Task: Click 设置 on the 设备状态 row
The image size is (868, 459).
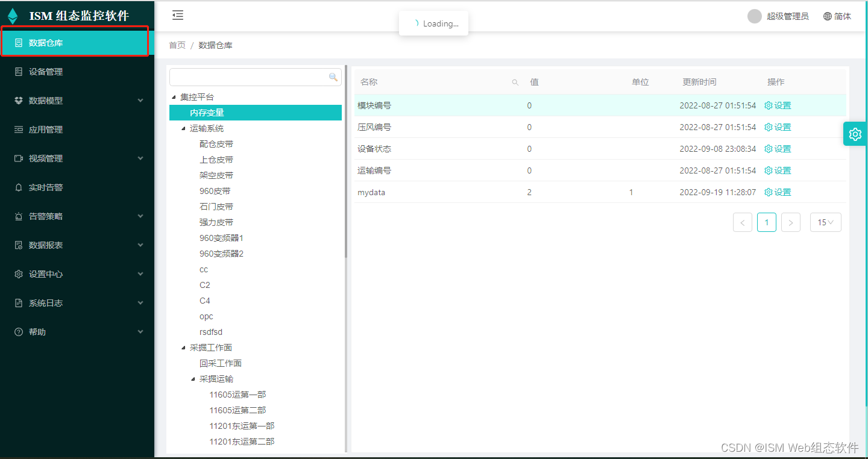Action: pyautogui.click(x=781, y=148)
